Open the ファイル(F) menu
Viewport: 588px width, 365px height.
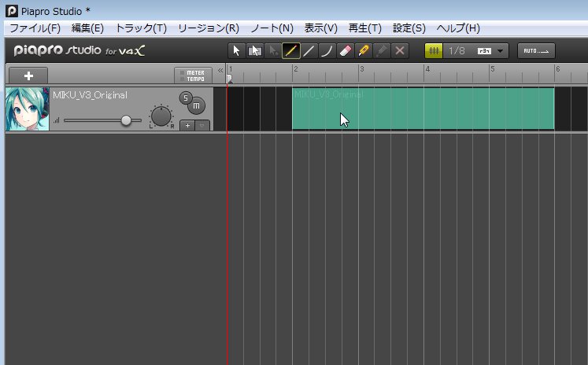pos(35,28)
